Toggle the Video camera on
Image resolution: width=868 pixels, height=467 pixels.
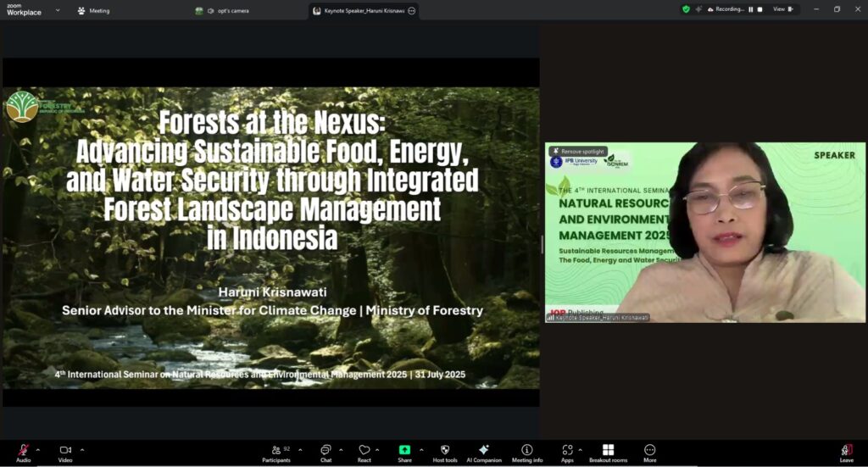point(64,450)
